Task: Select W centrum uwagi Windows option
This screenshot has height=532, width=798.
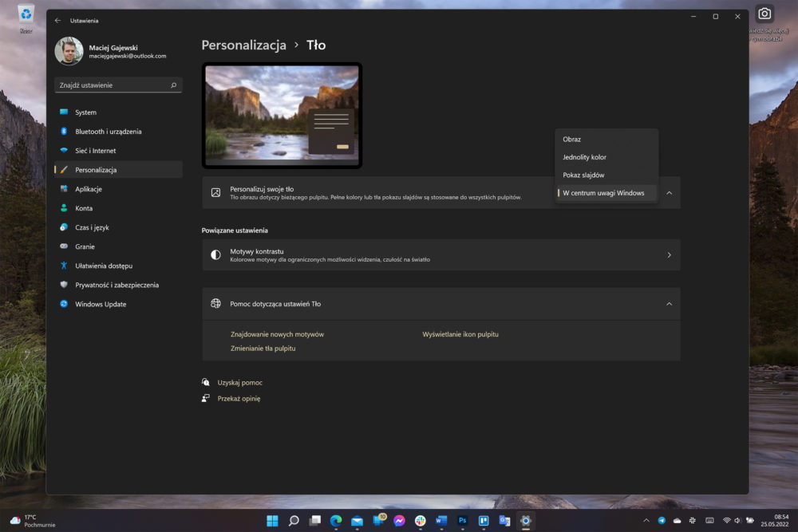Action: point(606,193)
